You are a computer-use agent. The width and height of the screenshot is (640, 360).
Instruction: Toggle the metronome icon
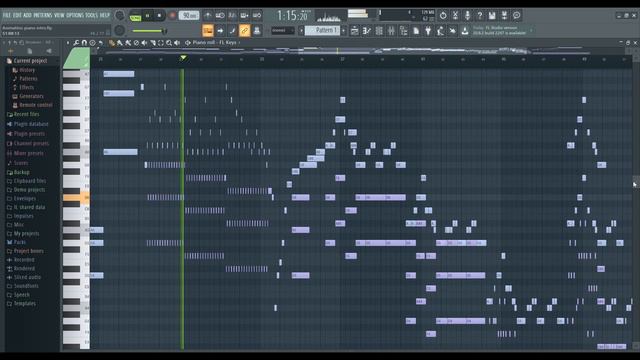(x=208, y=16)
